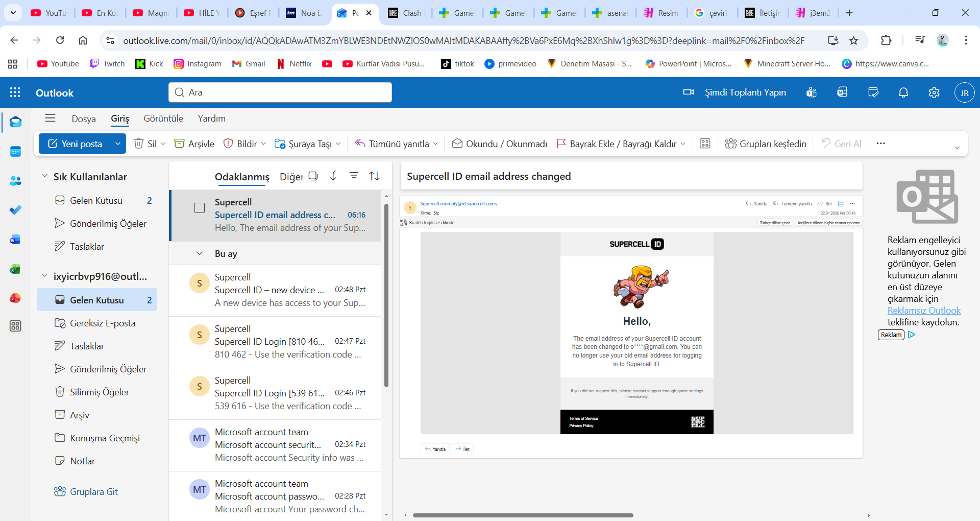Click Türkçe diline çevir button
Image resolution: width=980 pixels, height=521 pixels.
point(774,223)
